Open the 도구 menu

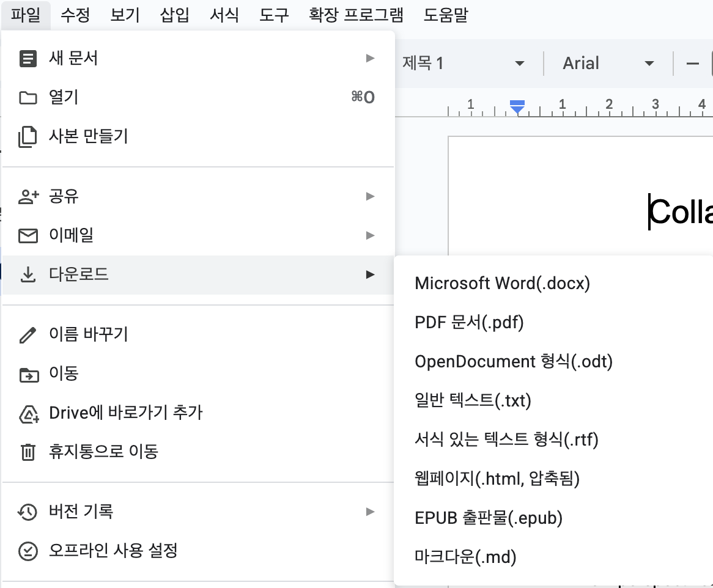click(273, 15)
